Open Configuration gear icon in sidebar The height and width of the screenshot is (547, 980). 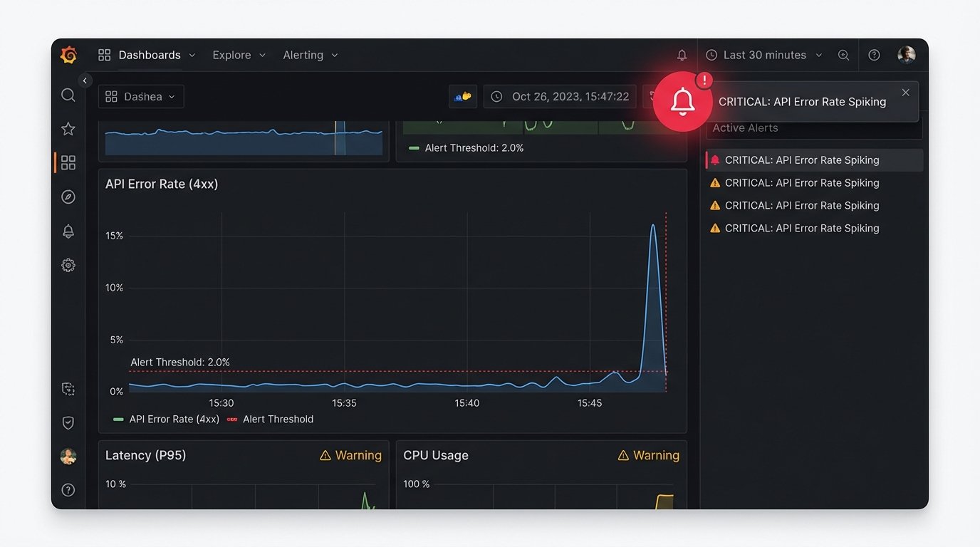coord(68,266)
